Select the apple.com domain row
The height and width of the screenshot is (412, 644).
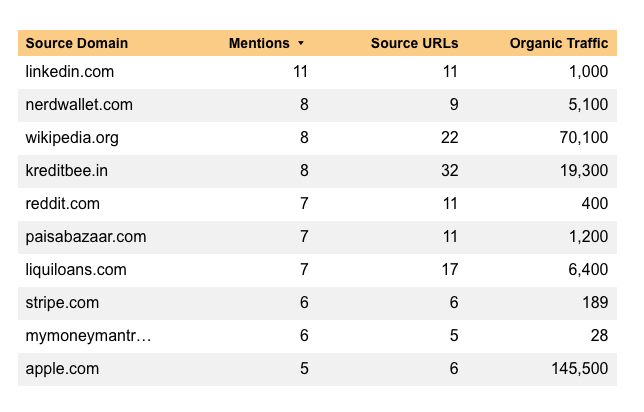pos(62,368)
